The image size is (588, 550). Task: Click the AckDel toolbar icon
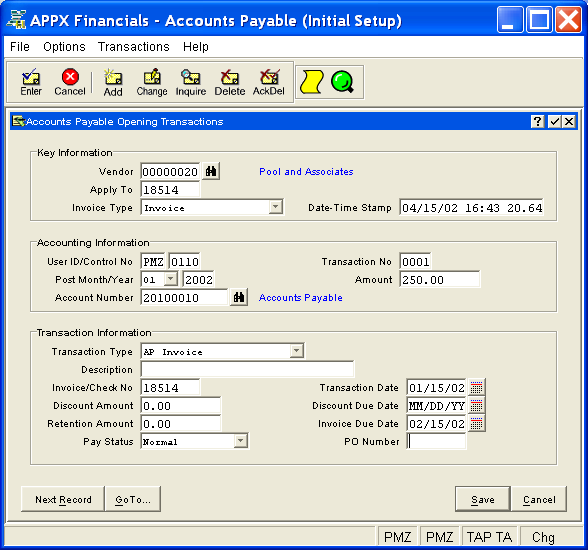point(268,82)
